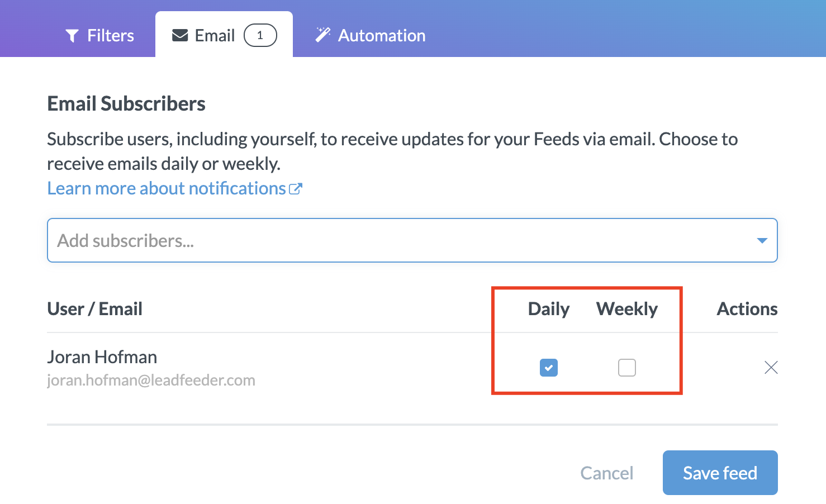
Task: Switch to the Filters tab
Action: (110, 36)
